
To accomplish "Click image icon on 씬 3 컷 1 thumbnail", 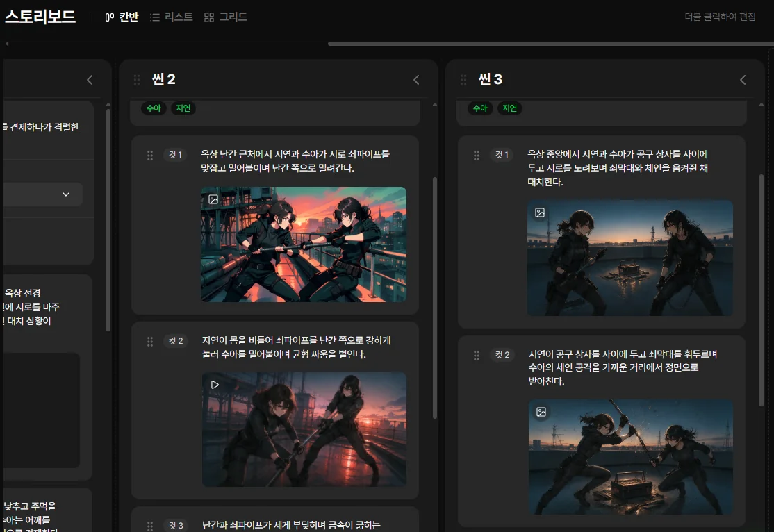I will point(540,213).
